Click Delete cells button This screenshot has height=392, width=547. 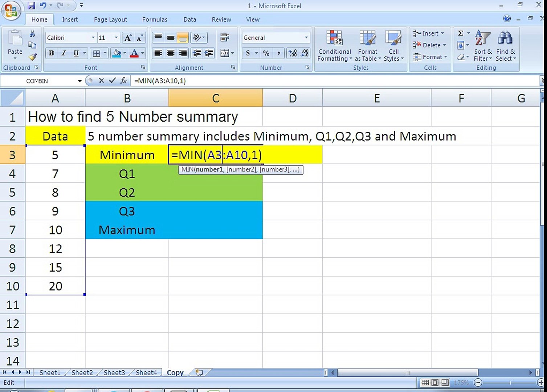coord(429,45)
